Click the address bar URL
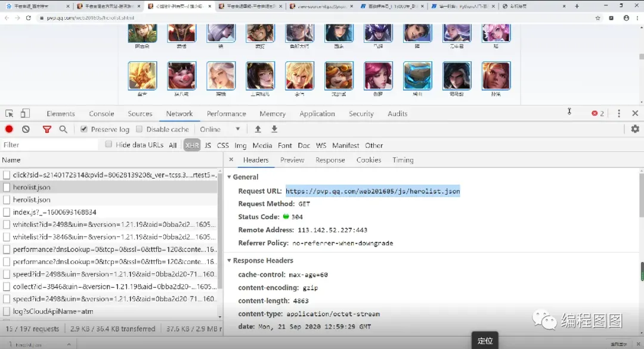The width and height of the screenshot is (644, 349). point(91,18)
